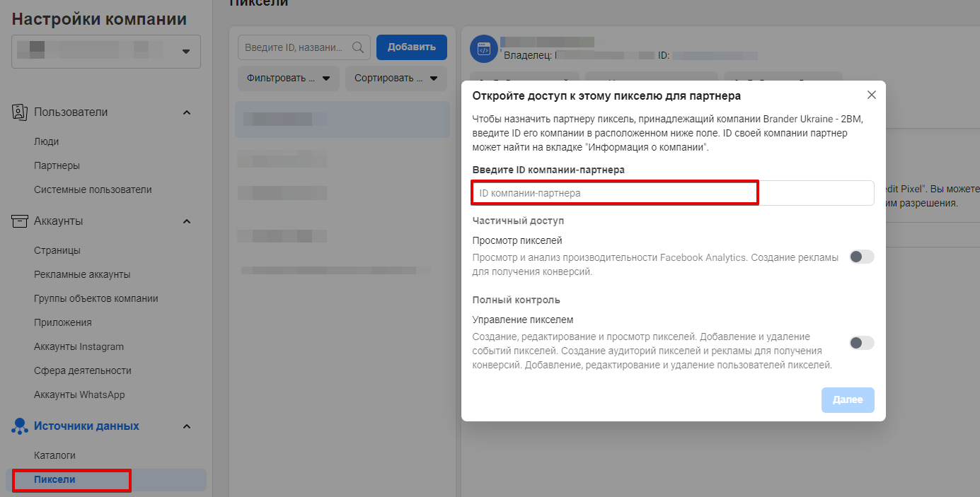Click the search magnifier icon in pixel search
980x497 pixels.
click(x=358, y=47)
